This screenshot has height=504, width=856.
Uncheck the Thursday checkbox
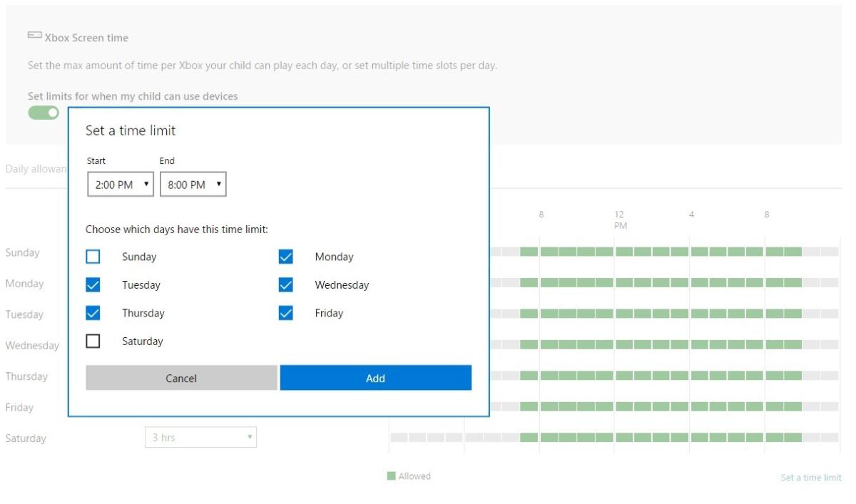pos(93,313)
